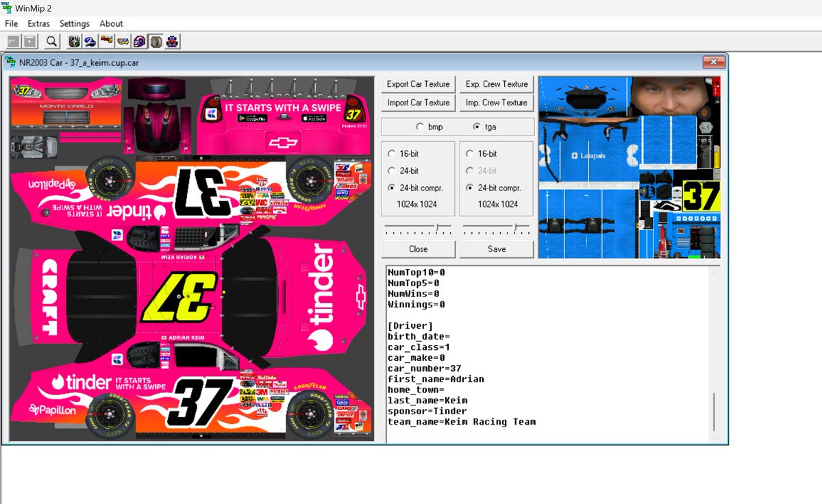Image resolution: width=822 pixels, height=504 pixels.
Task: Open the File menu
Action: (x=12, y=23)
